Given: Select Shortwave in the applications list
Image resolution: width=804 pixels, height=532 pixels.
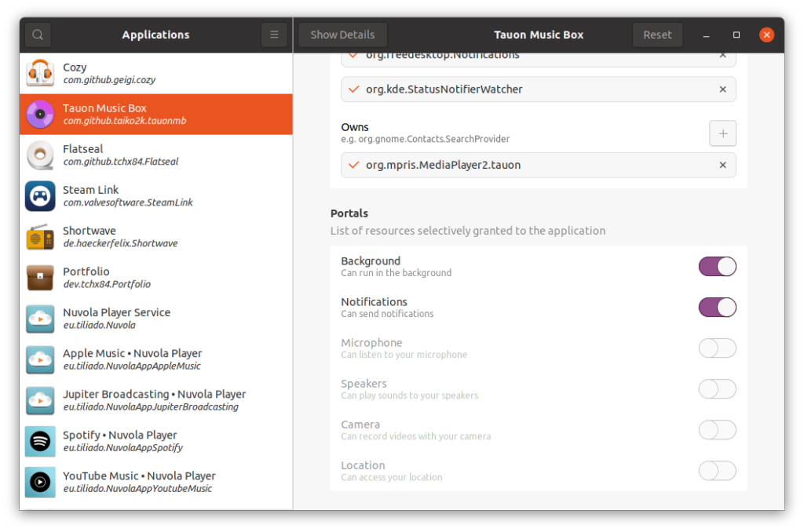Looking at the screenshot, I should [x=156, y=237].
